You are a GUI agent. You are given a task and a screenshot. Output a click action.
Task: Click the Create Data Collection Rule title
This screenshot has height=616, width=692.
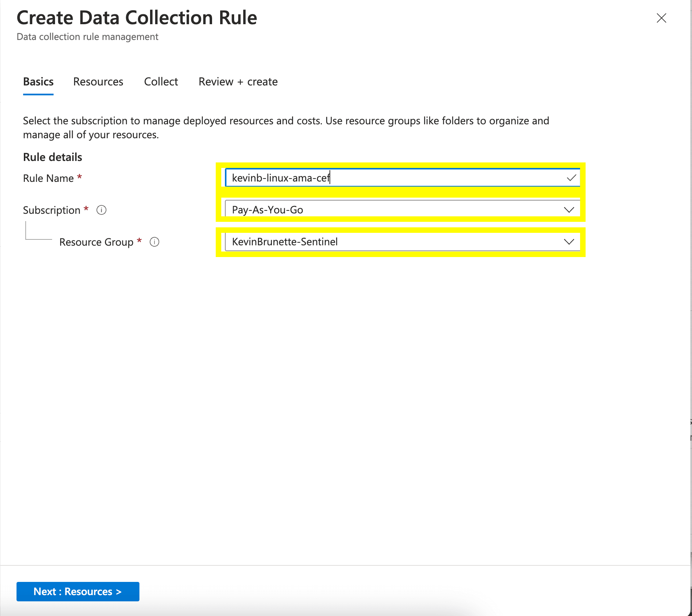136,18
